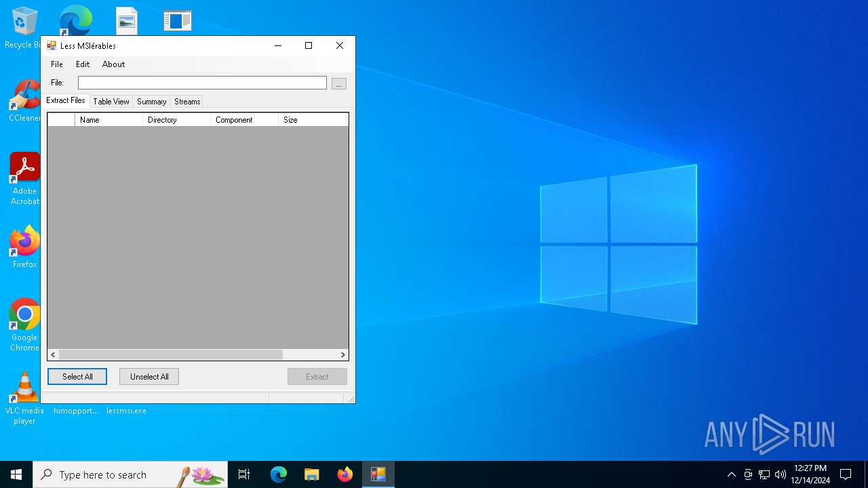Open Task View on the taskbar
The height and width of the screenshot is (488, 868).
pyautogui.click(x=244, y=474)
